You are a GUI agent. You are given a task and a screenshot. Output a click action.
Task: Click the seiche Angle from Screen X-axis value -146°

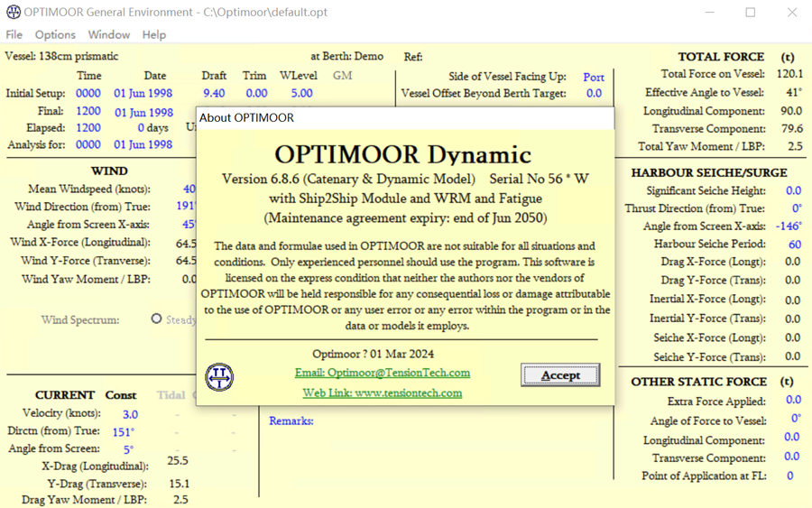[789, 226]
